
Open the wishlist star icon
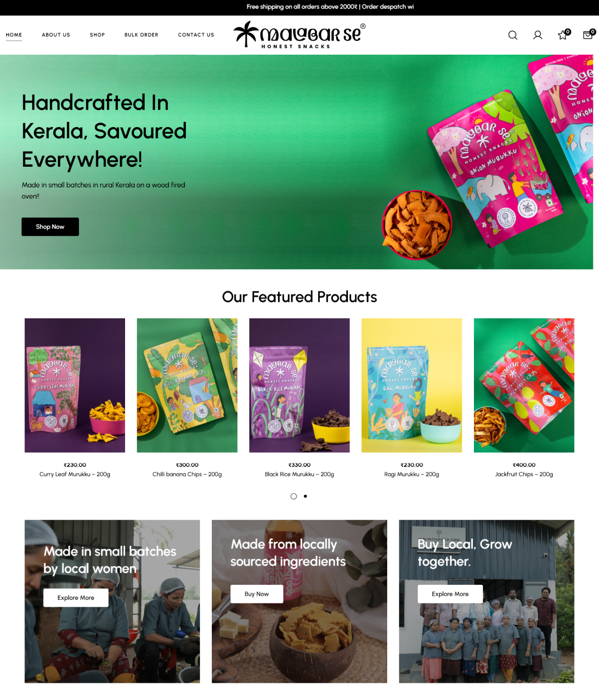pos(564,35)
